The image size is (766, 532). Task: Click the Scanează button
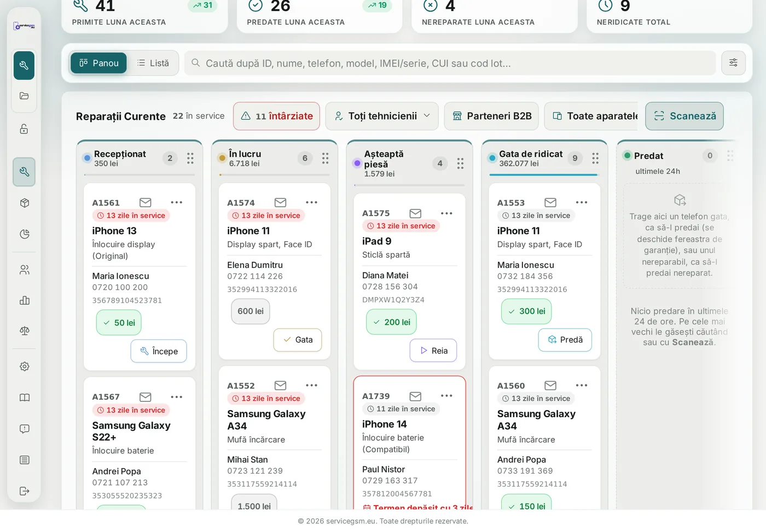tap(684, 116)
